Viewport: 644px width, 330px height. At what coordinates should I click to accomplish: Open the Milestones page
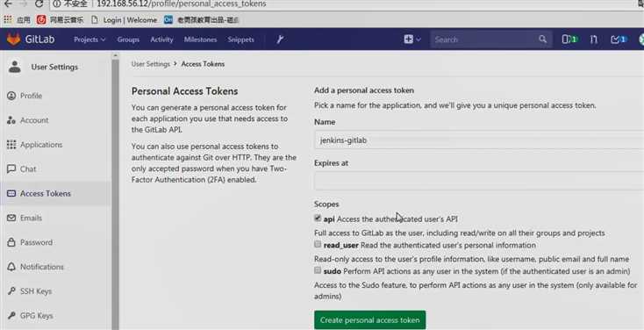[x=200, y=39]
